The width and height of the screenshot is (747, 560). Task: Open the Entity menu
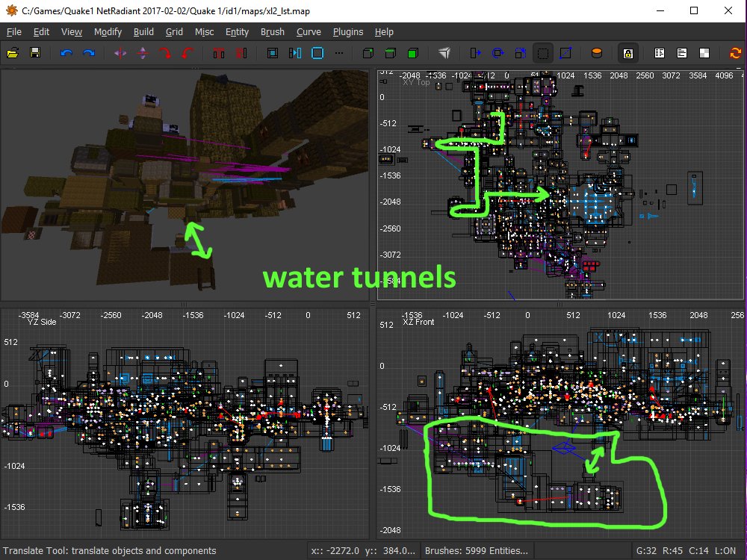coord(237,32)
